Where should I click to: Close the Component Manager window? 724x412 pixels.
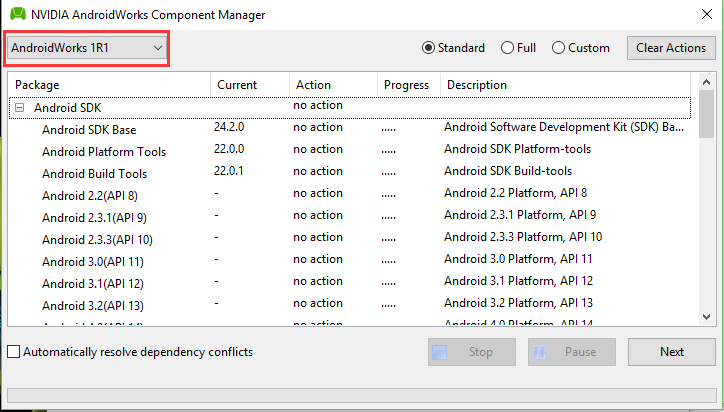coord(706,14)
